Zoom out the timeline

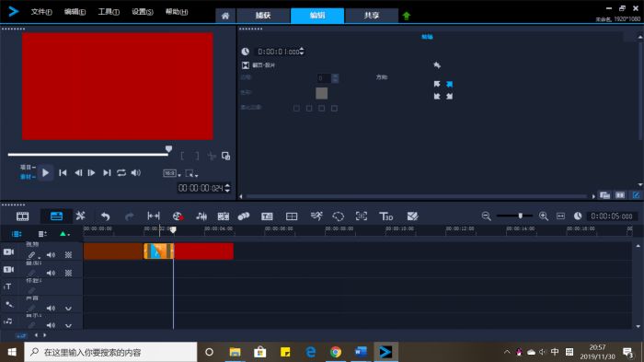tap(487, 216)
